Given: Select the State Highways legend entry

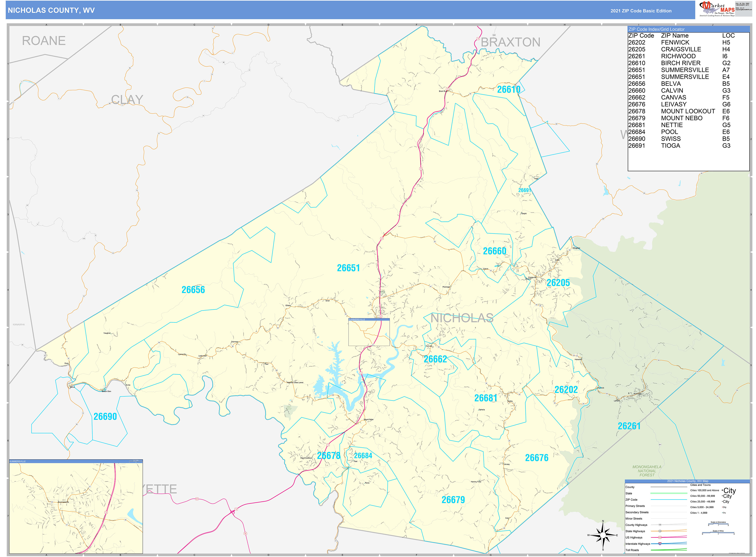Looking at the screenshot, I should (656, 531).
